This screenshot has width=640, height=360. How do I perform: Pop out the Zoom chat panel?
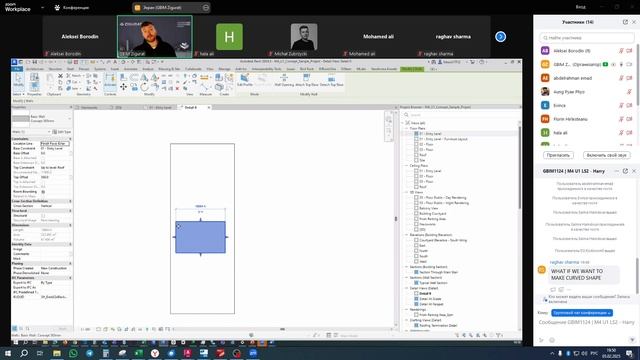pos(625,171)
